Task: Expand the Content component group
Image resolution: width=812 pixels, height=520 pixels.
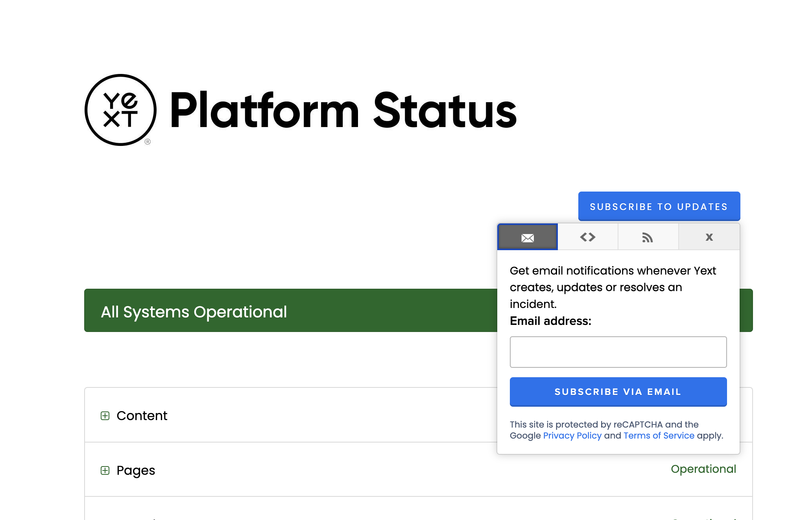Action: (105, 416)
